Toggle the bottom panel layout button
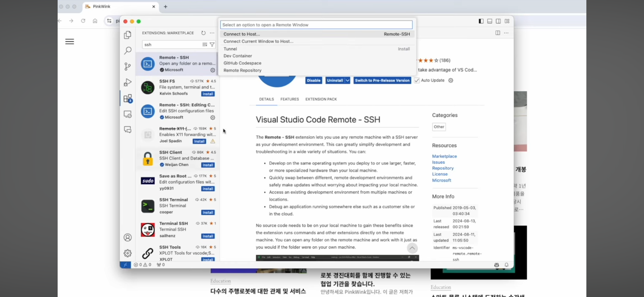 pyautogui.click(x=490, y=21)
